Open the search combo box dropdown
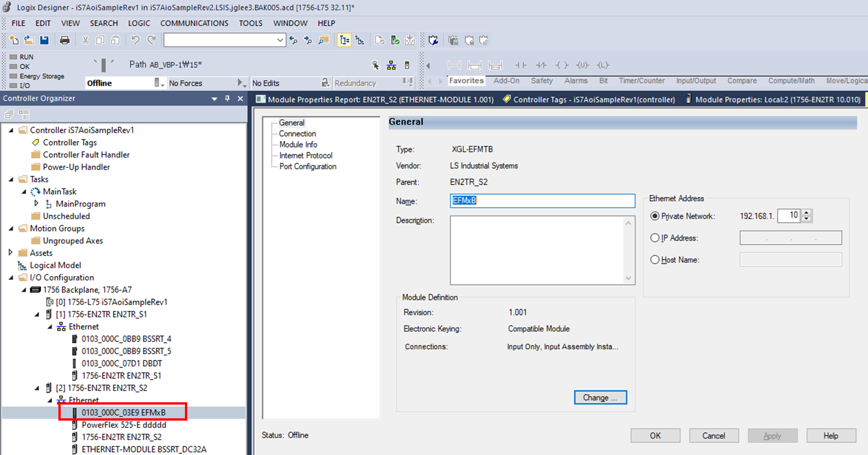The height and width of the screenshot is (455, 868). [280, 40]
